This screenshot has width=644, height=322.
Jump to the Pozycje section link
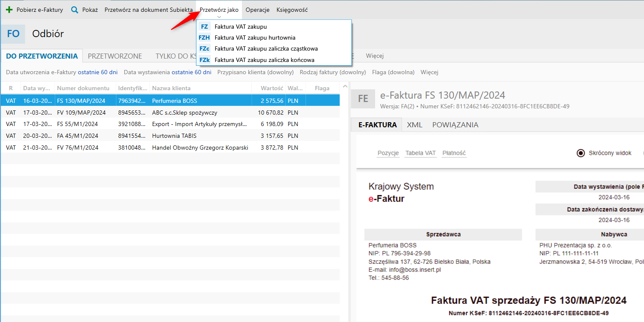tap(388, 153)
